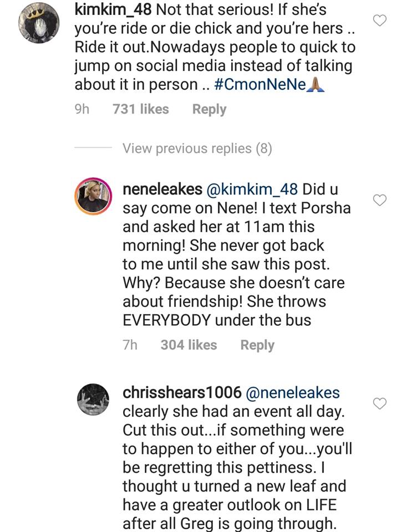The height and width of the screenshot is (532, 412).
Task: Like chrisshears1006's reply using the heart icon
Action: (380, 403)
